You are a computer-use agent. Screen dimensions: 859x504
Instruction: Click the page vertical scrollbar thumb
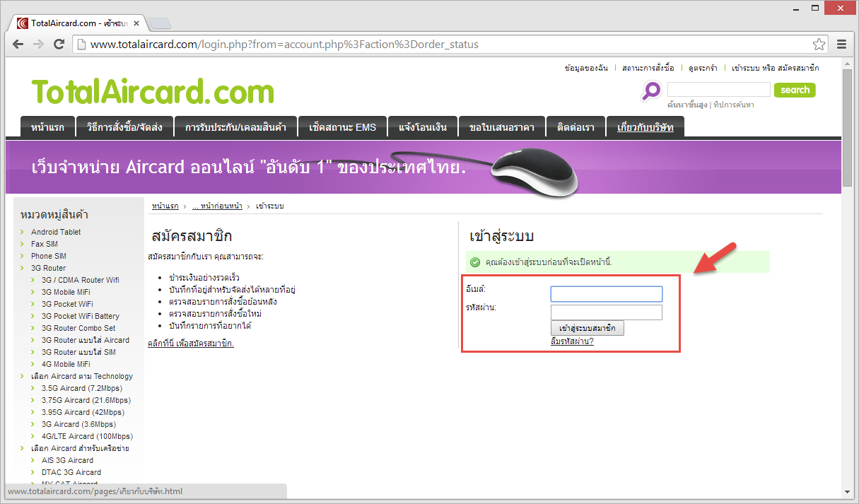(847, 129)
